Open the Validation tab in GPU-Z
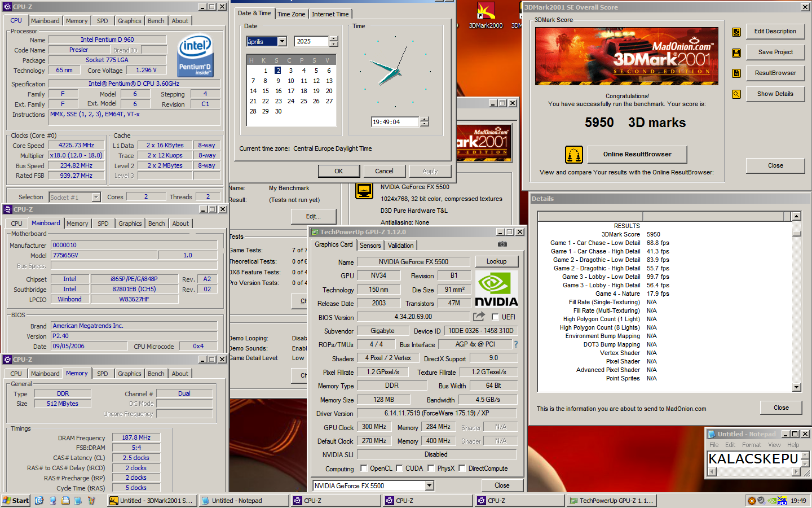 (x=401, y=246)
